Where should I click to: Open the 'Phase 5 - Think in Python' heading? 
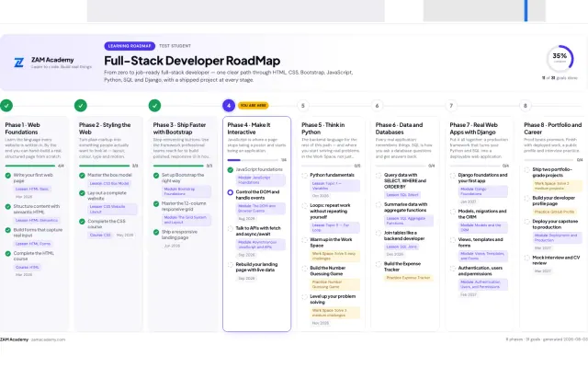(x=322, y=129)
